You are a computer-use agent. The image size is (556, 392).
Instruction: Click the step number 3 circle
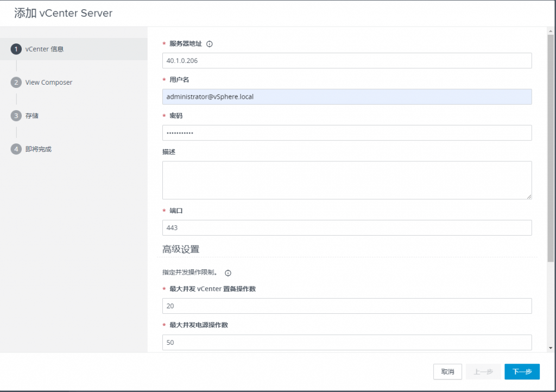click(16, 116)
